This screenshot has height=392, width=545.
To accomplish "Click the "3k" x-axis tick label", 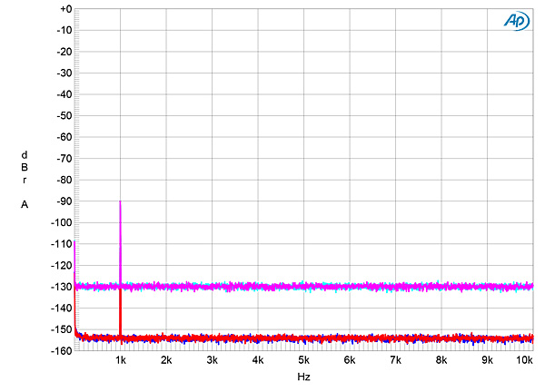I will [x=212, y=360].
